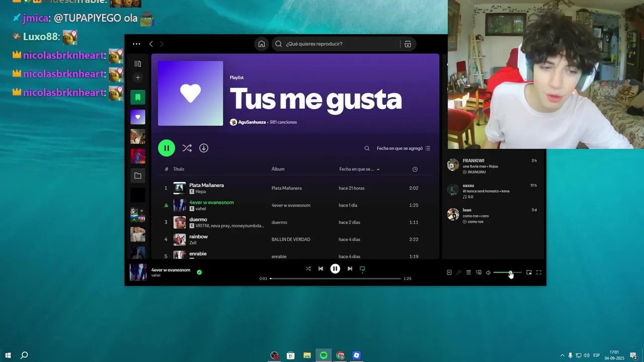Open the Fecha en que se agregó sort dropdown
The width and height of the screenshot is (644, 362).
click(x=404, y=148)
